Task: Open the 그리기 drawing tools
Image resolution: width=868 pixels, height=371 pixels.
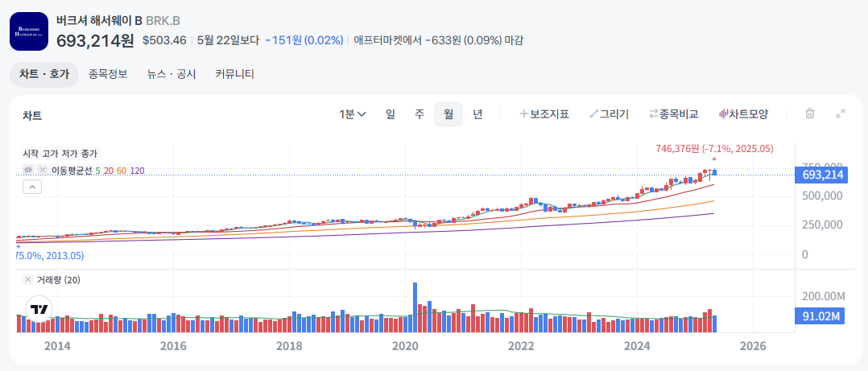Action: point(610,114)
